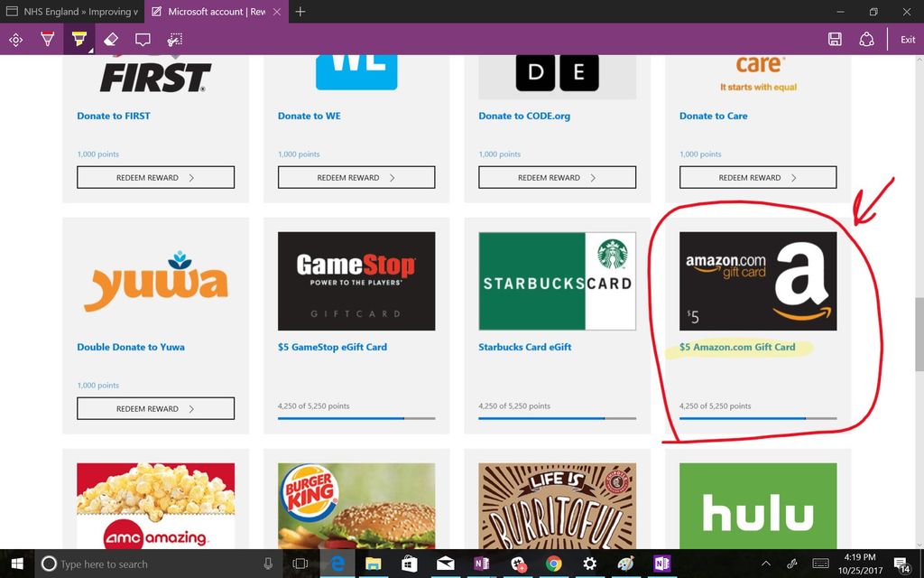This screenshot has width=924, height=578.
Task: Activate the eraser tool
Action: point(111,39)
